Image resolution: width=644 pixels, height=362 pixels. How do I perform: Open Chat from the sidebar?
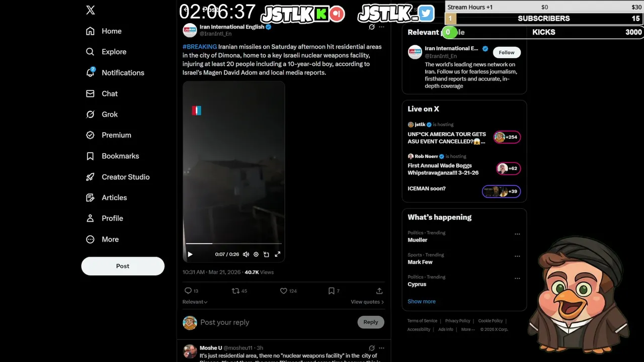102,94
